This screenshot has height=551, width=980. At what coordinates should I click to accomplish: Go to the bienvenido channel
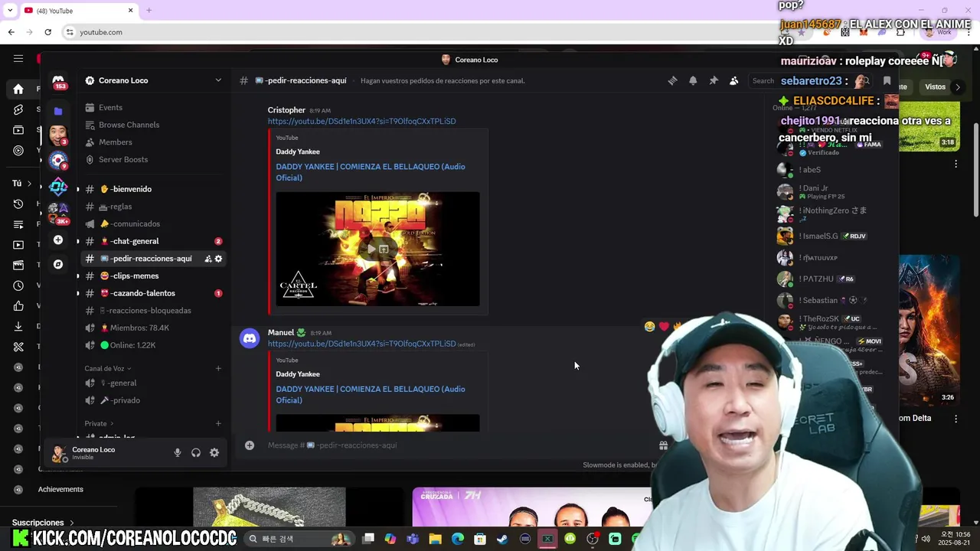(x=153, y=189)
